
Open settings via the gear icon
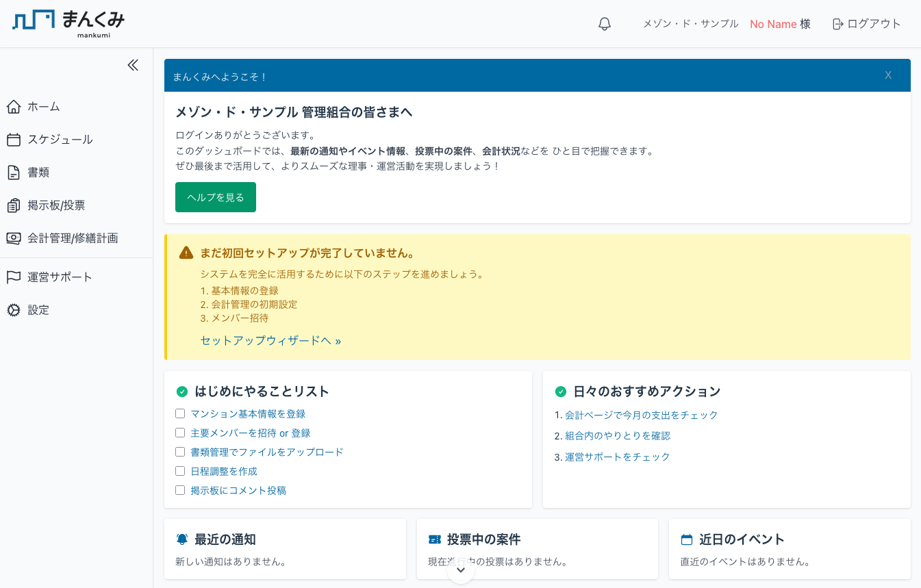[x=14, y=310]
